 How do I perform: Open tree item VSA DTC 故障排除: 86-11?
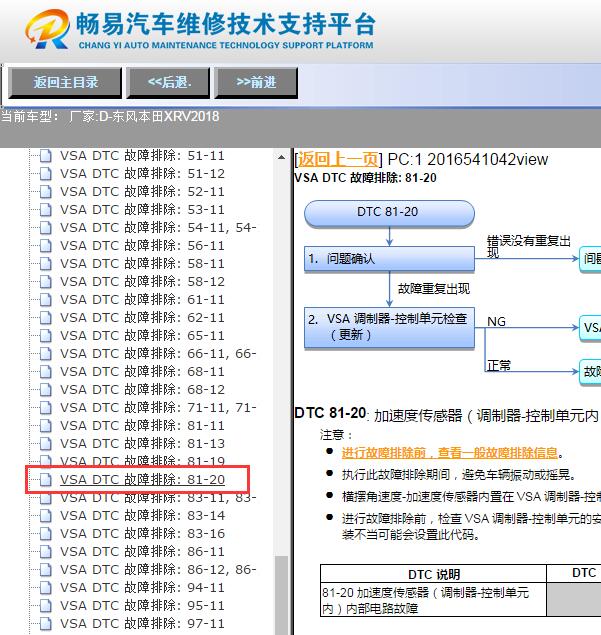click(x=142, y=552)
